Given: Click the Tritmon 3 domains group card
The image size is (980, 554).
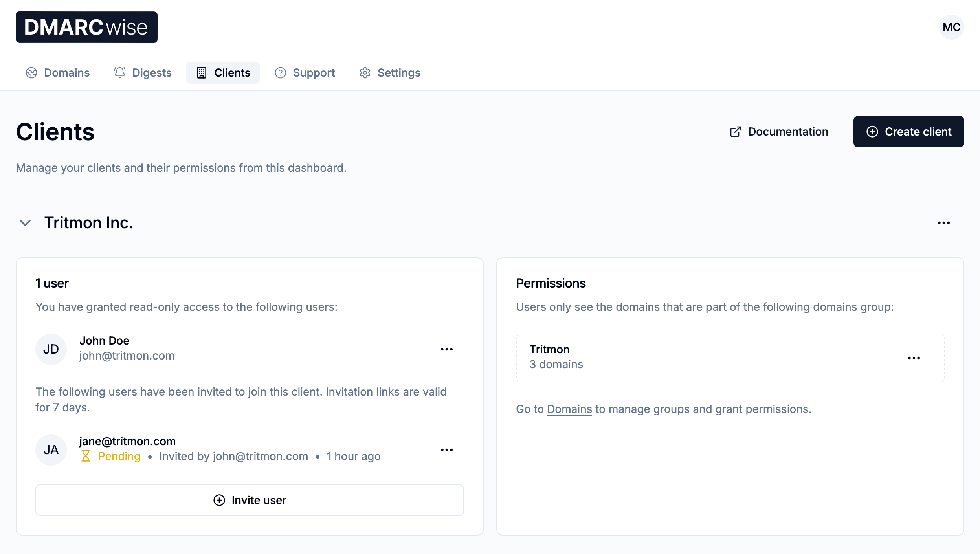Looking at the screenshot, I should coord(730,358).
